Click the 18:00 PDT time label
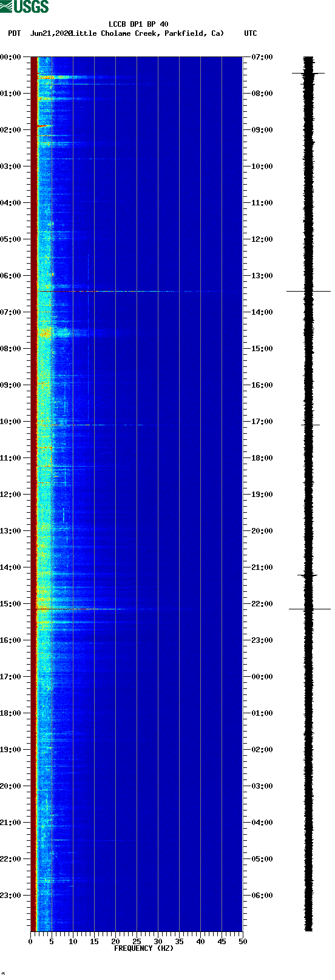This screenshot has height=980, width=335. tap(11, 713)
